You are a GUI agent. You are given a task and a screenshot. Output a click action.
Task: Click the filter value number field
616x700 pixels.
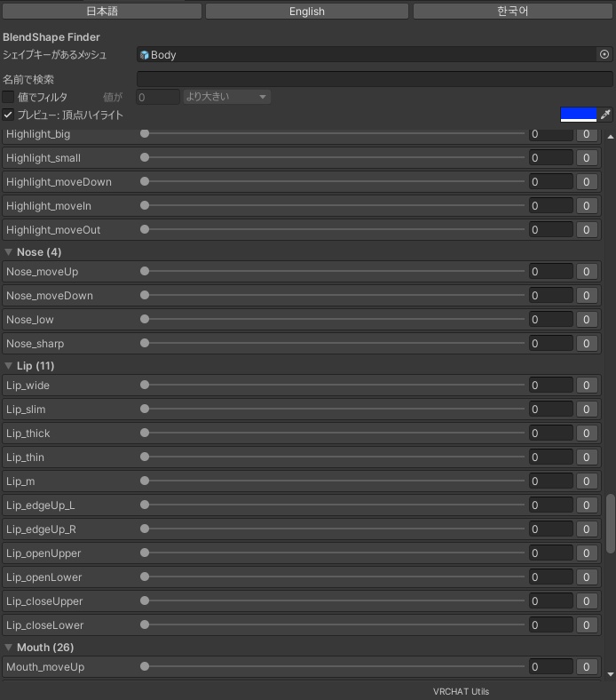[x=158, y=97]
